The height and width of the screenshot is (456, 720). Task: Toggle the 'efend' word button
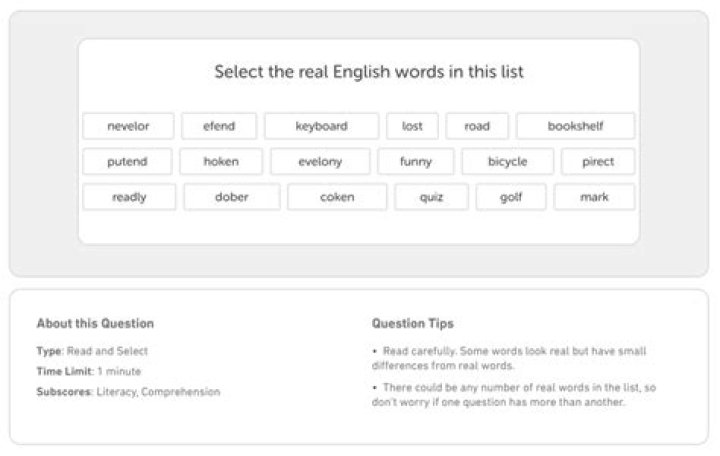[219, 126]
